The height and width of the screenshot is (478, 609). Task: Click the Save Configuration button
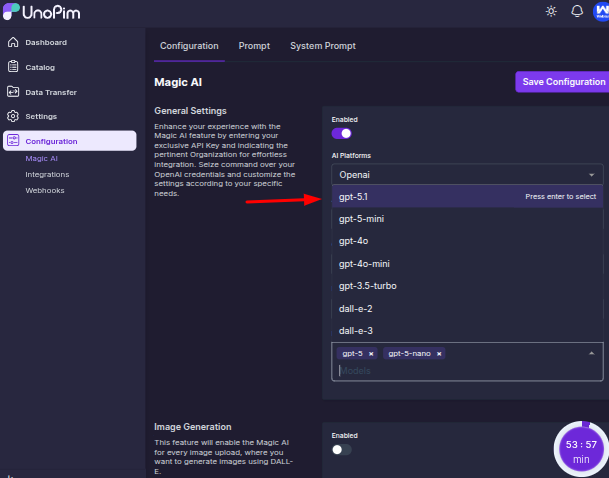[x=564, y=82]
